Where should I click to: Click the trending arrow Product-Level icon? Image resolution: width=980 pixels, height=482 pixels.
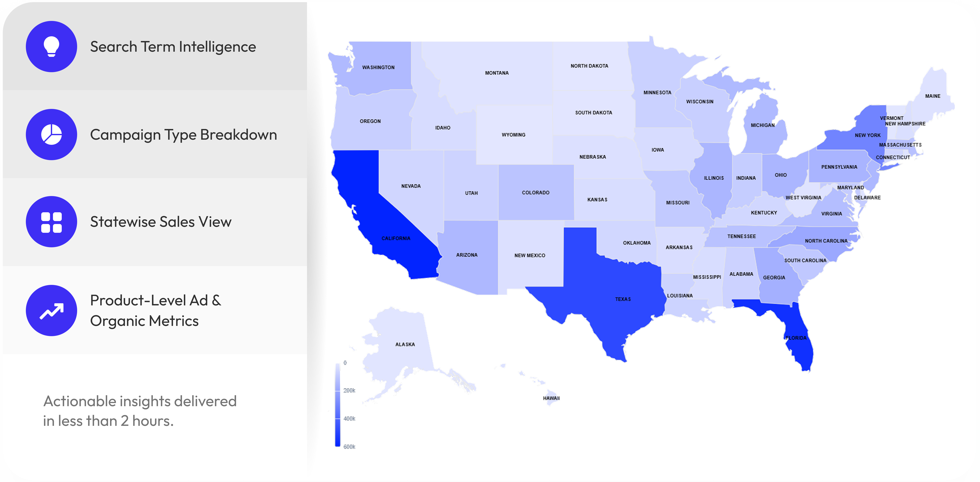tap(51, 311)
